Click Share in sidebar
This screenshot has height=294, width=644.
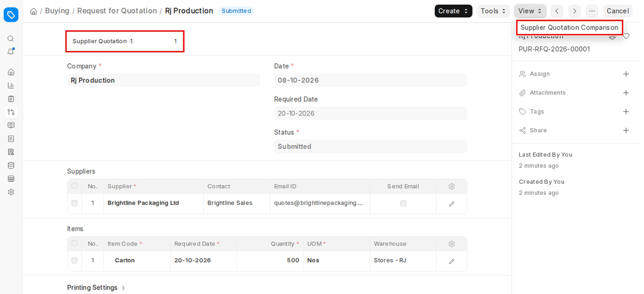click(538, 130)
